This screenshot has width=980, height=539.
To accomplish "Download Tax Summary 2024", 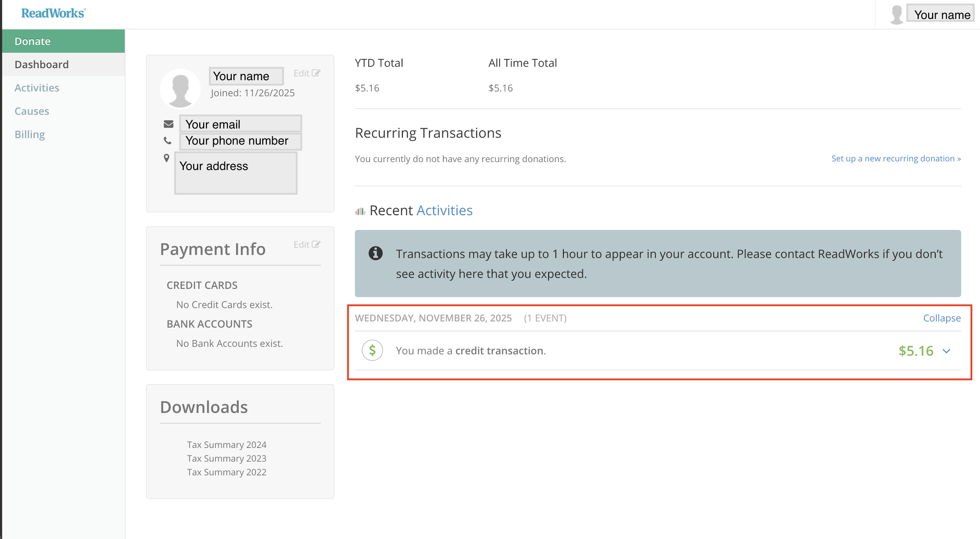I will click(x=226, y=445).
